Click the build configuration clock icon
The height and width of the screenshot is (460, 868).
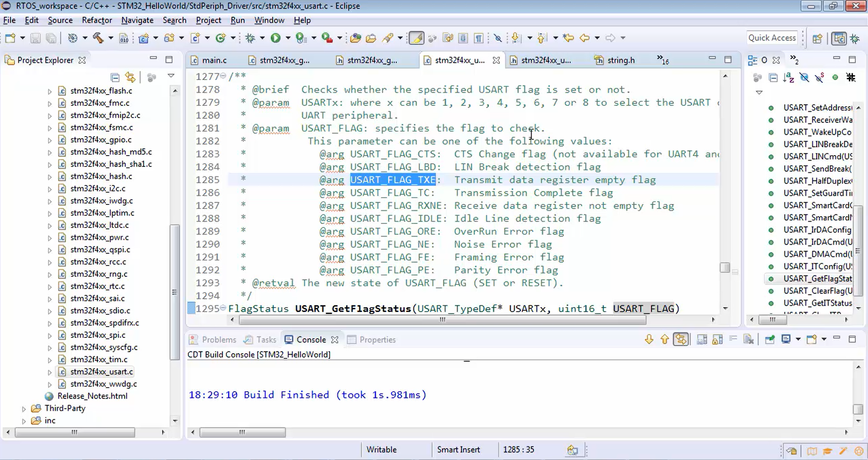coord(72,38)
